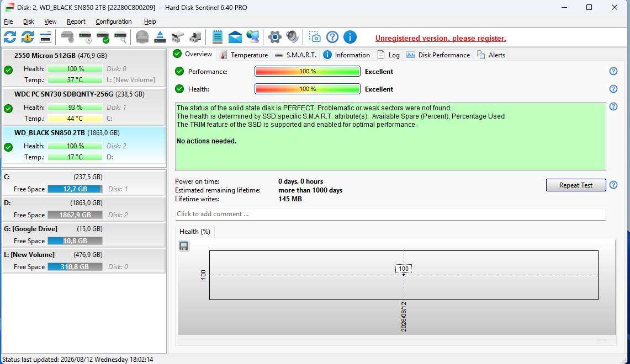Click the speaker sound icon

click(x=293, y=37)
